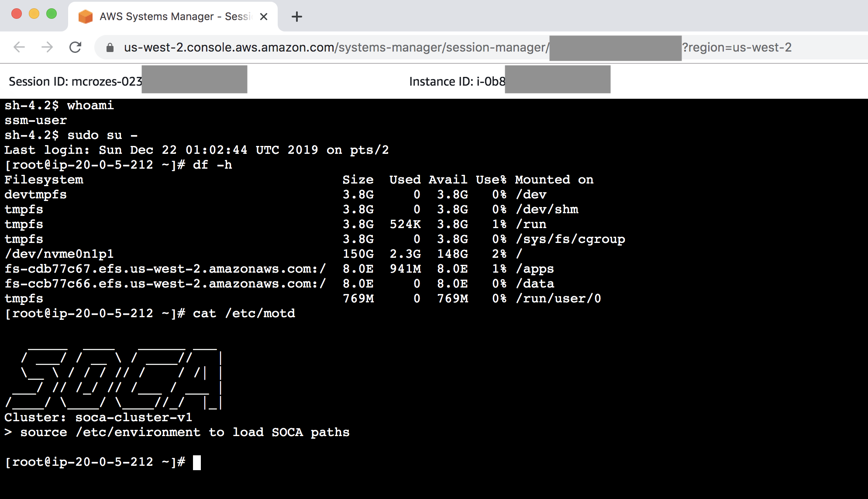Click the 'cat /etc/motd' command line

click(244, 313)
